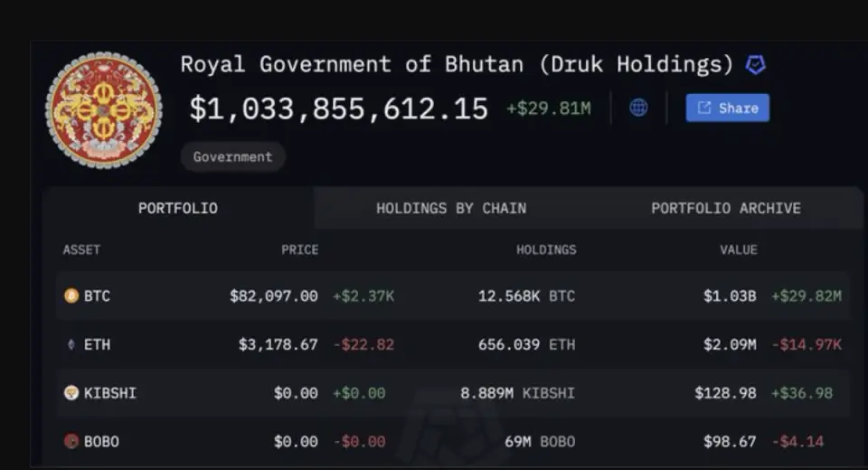Select the Government tag
The height and width of the screenshot is (470, 868).
(233, 156)
